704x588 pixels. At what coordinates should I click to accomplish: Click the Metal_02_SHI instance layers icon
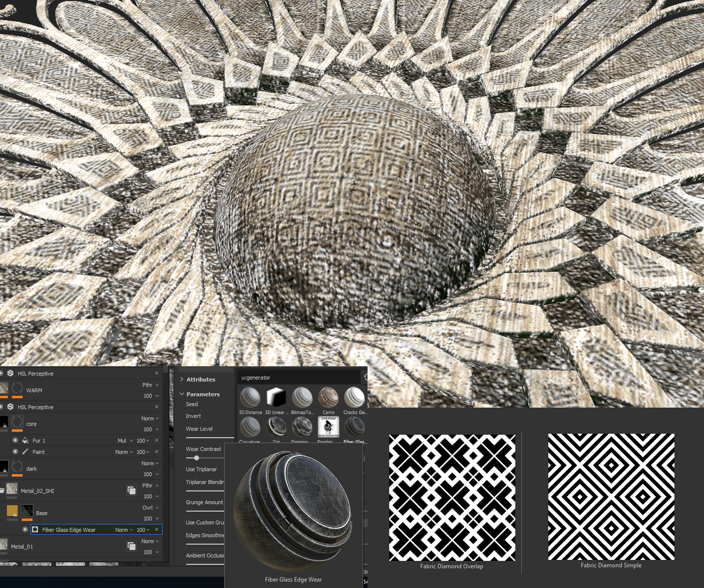(132, 490)
